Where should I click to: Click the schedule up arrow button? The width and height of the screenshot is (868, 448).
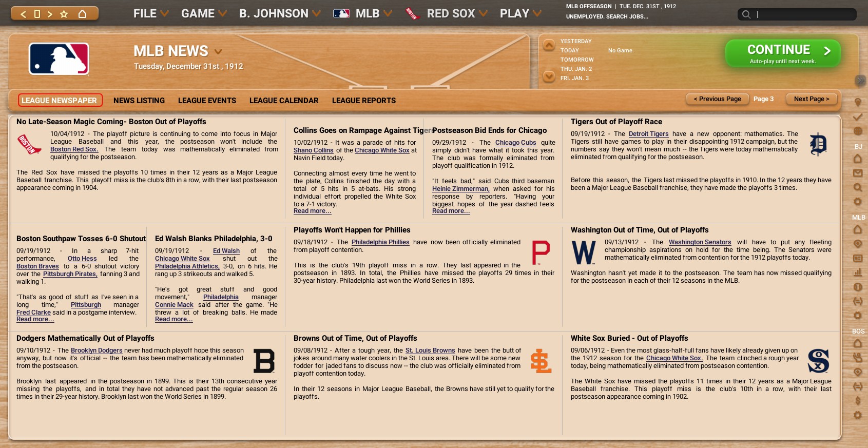click(x=549, y=45)
